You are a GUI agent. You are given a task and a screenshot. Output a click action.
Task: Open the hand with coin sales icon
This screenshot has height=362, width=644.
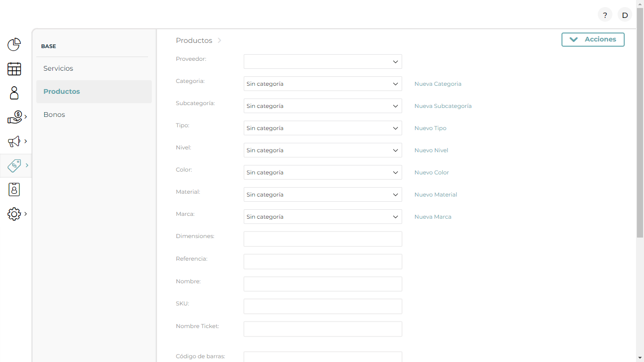(15, 117)
